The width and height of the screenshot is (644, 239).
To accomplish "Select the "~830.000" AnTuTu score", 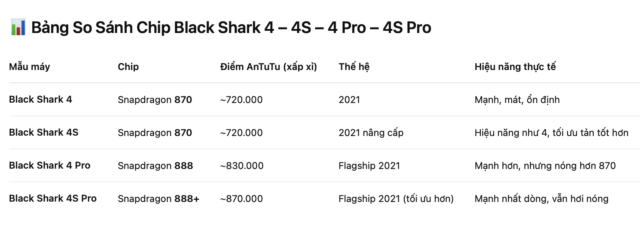I will click(x=242, y=166).
